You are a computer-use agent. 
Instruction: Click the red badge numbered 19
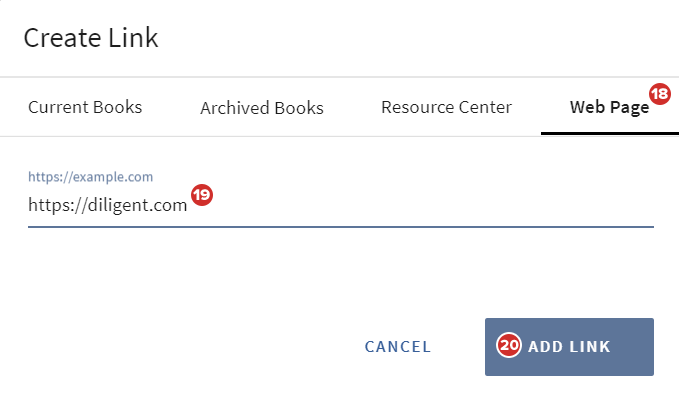(202, 196)
